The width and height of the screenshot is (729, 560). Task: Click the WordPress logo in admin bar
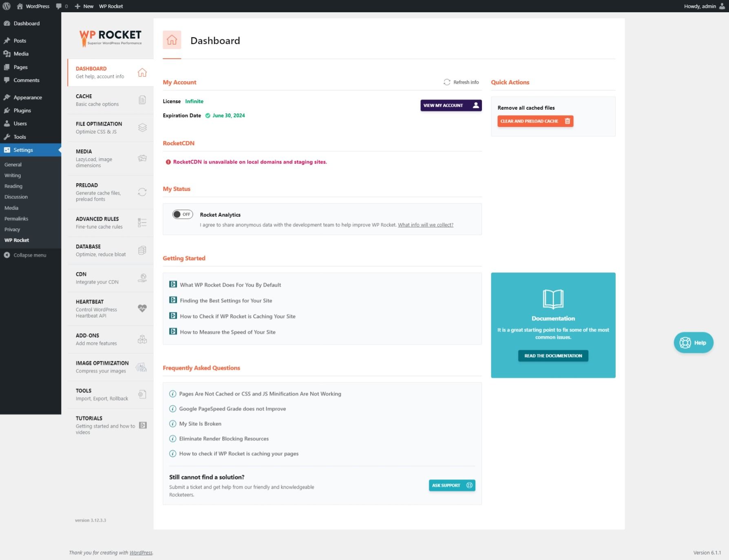tap(7, 6)
